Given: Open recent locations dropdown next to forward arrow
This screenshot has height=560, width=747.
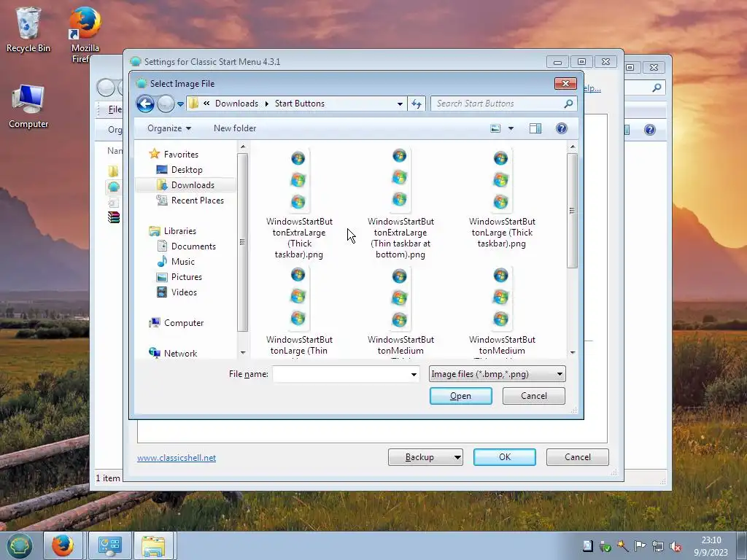Looking at the screenshot, I should [x=181, y=104].
